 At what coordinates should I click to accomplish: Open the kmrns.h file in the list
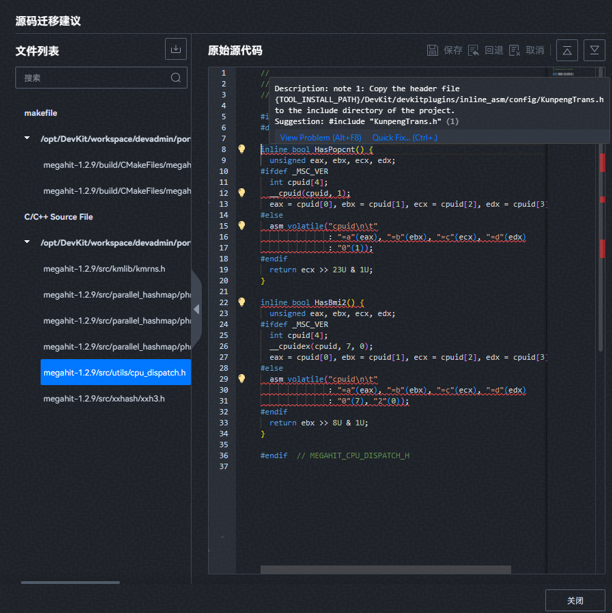coord(104,269)
